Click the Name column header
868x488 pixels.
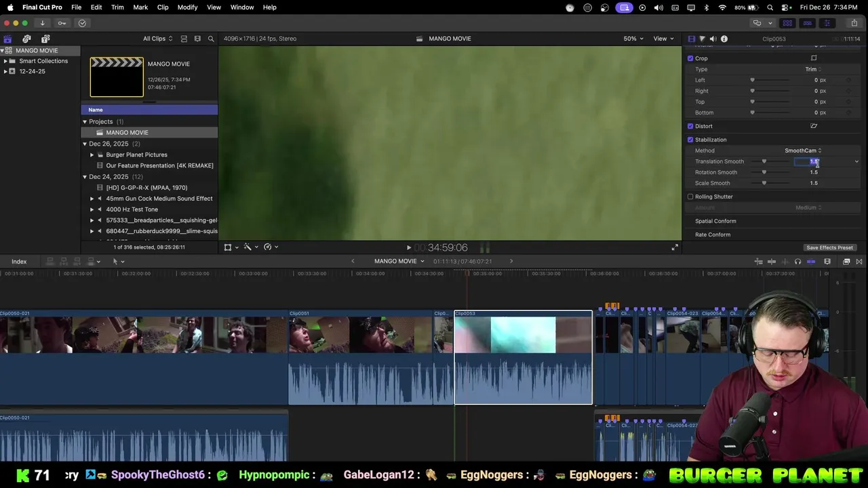point(149,110)
